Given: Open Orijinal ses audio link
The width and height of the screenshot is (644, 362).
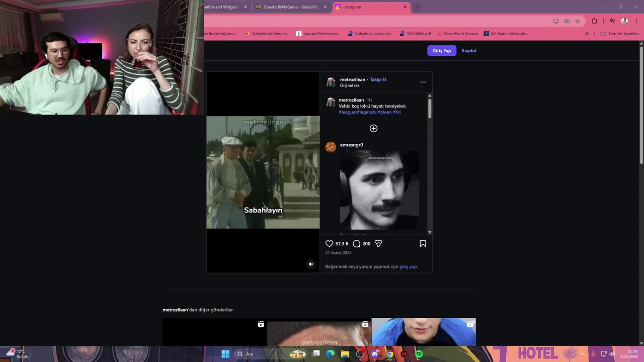Looking at the screenshot, I should tap(350, 85).
